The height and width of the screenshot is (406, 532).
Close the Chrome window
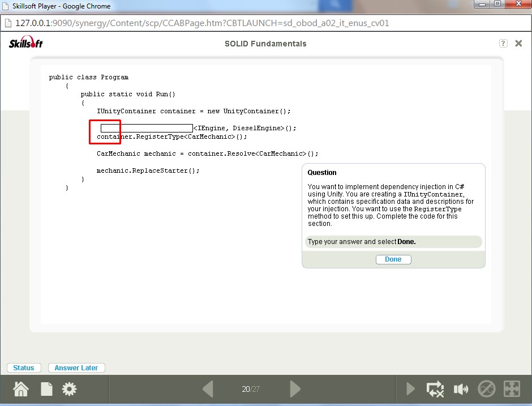(x=518, y=4)
